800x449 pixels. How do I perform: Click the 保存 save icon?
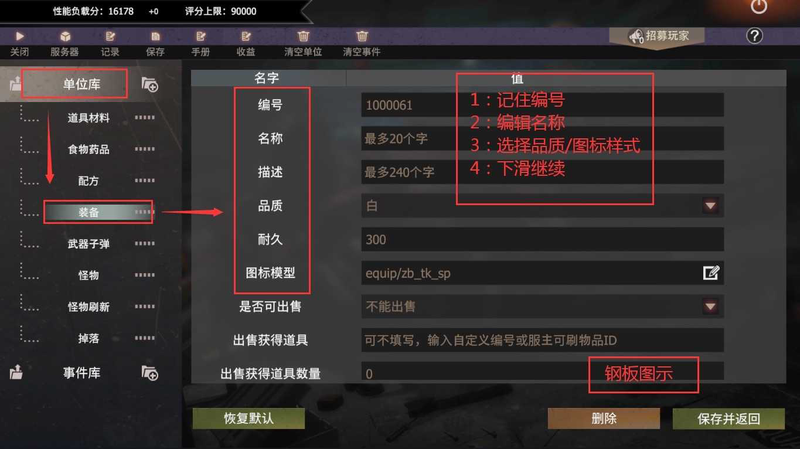155,36
